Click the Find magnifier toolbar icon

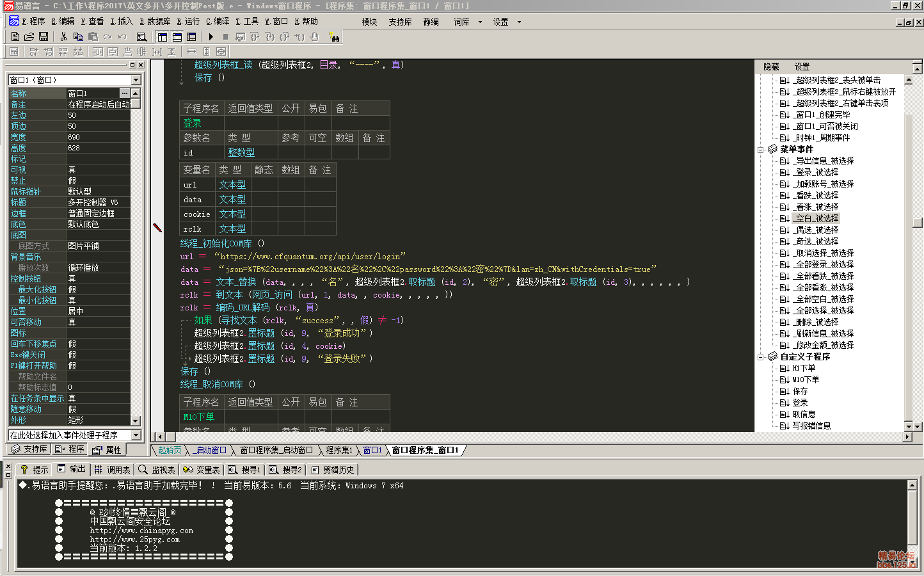click(x=142, y=37)
